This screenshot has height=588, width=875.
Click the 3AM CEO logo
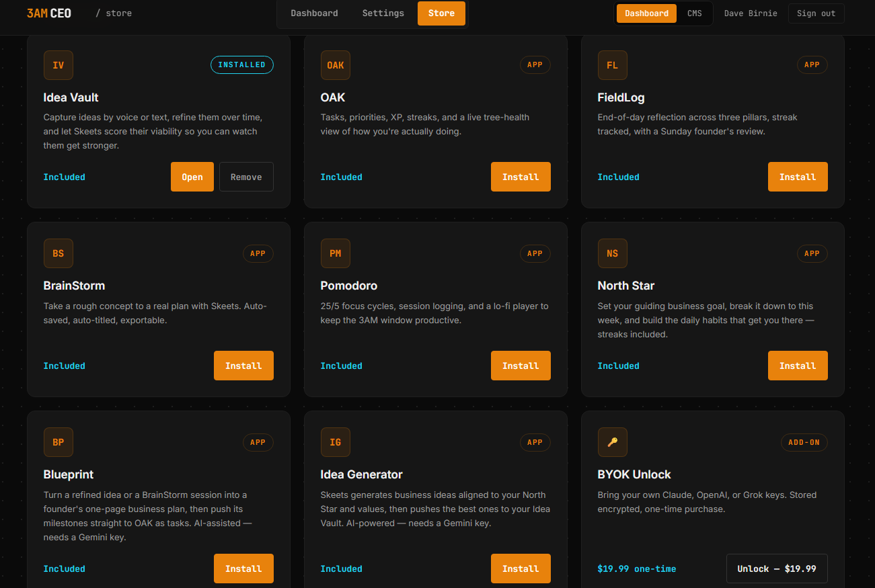click(x=49, y=13)
